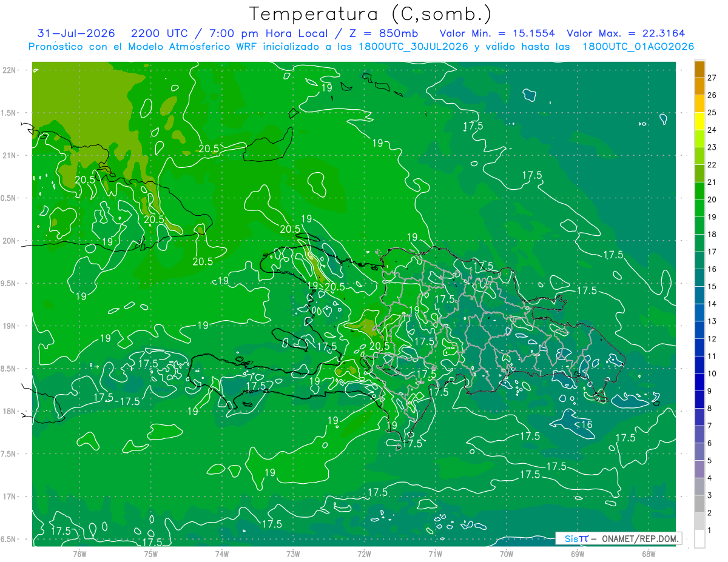Click the '16' contour label
Screen dimensions: 728x562
click(x=586, y=424)
